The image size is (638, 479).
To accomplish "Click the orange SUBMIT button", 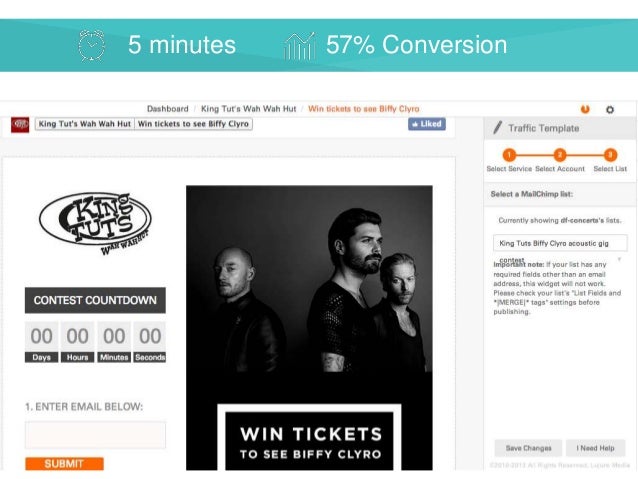I will (x=64, y=464).
